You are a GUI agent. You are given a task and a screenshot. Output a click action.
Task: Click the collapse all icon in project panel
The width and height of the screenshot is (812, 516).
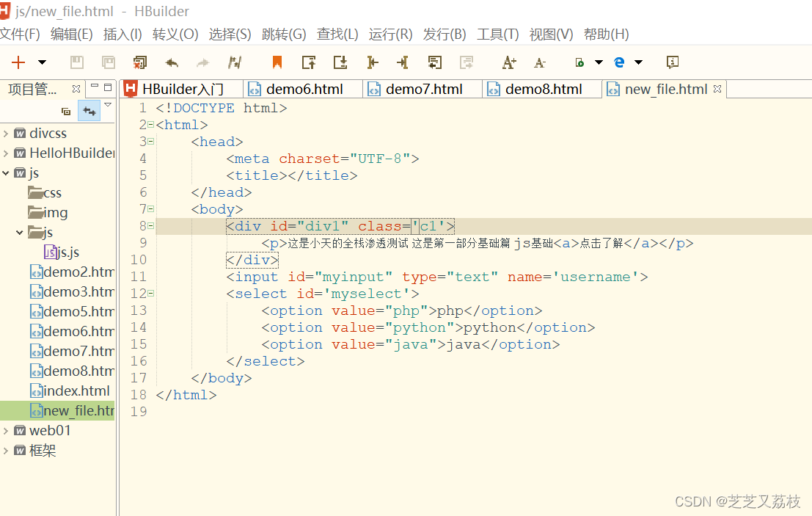pos(66,111)
